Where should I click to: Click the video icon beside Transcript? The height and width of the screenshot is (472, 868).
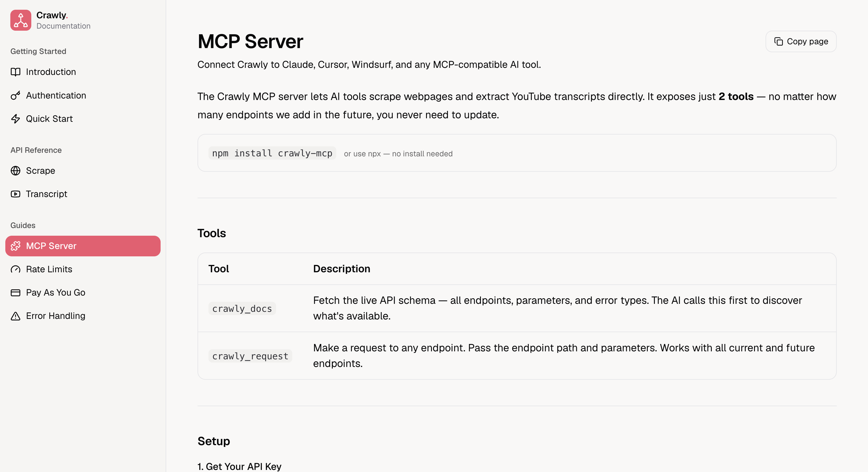(x=15, y=194)
